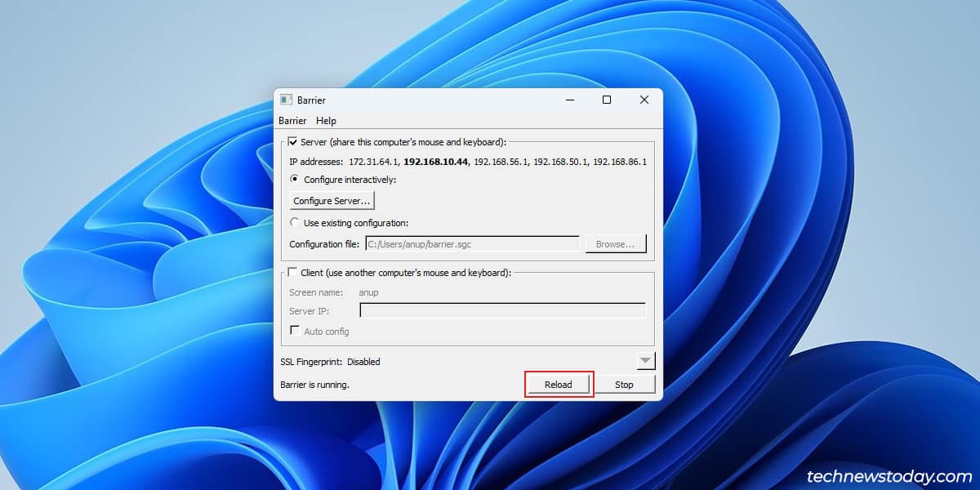Open the Barrier menu

pos(292,121)
